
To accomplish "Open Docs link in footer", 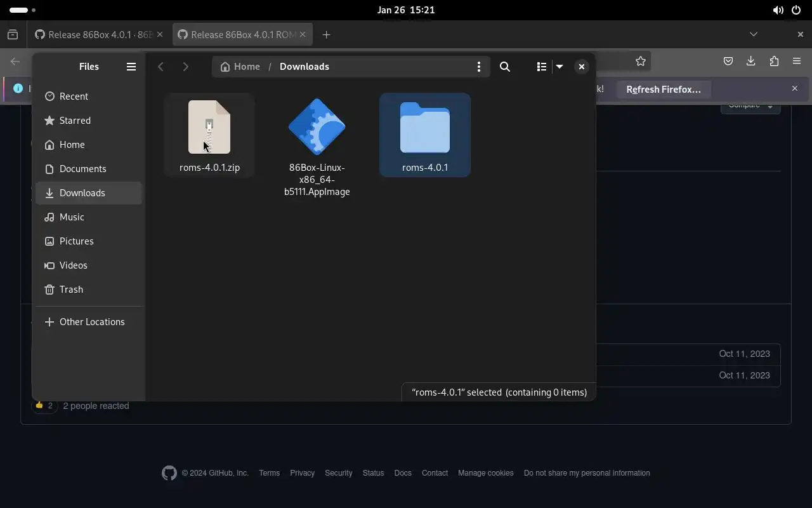I will point(403,473).
